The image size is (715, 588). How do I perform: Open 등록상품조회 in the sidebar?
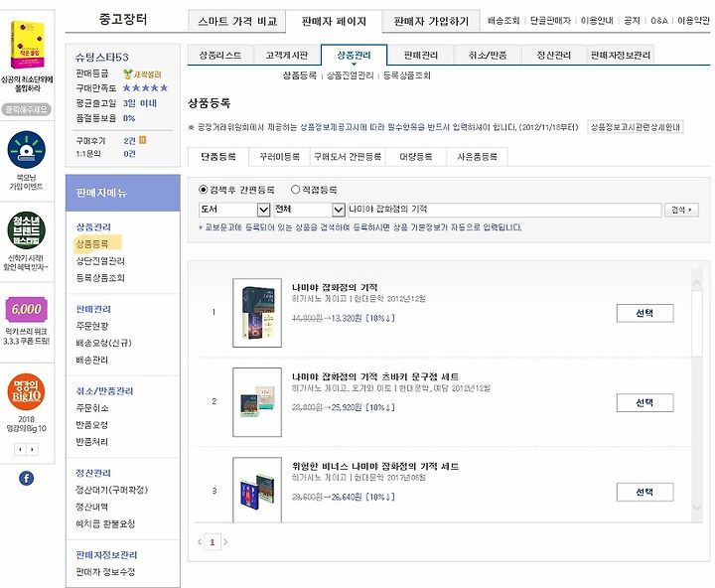[x=100, y=277]
